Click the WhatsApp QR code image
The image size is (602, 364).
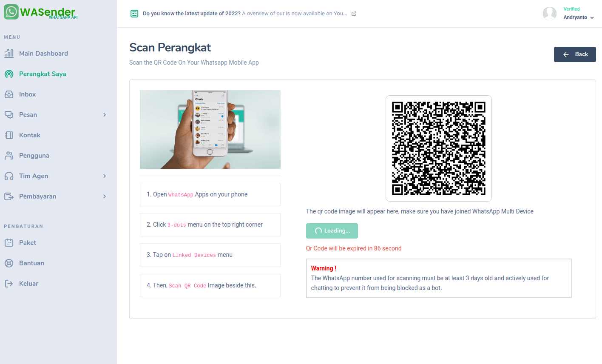[438, 148]
